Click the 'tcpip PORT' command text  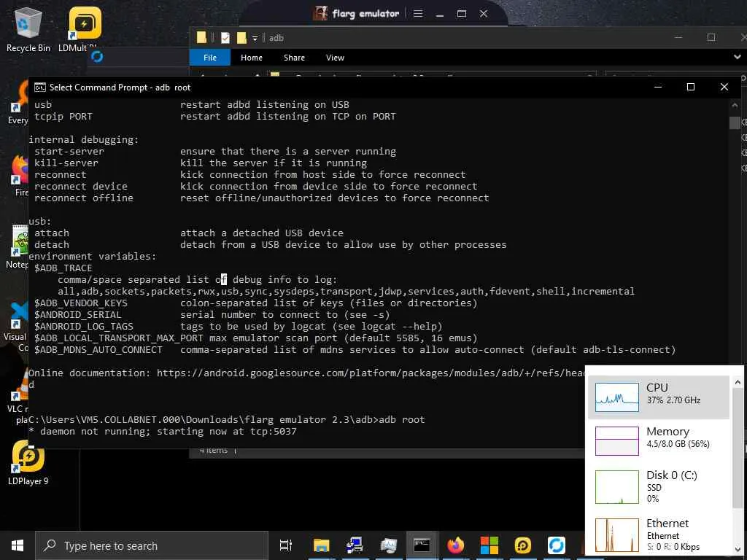click(63, 117)
